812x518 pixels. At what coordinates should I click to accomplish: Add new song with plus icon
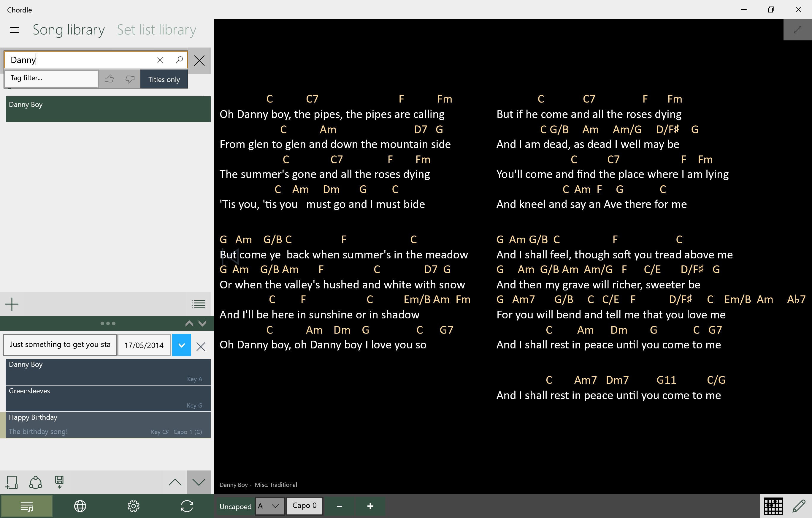tap(12, 304)
